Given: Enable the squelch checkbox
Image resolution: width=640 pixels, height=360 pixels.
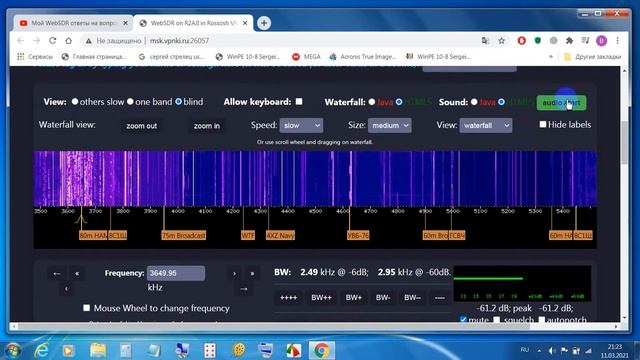Looking at the screenshot, I should coord(496,320).
